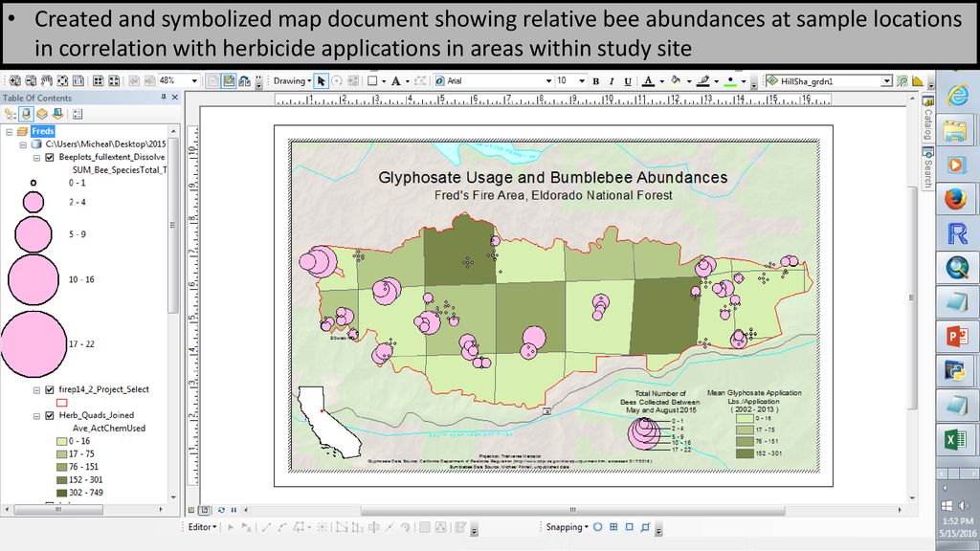Choose the Select Elements arrow tool
The width and height of the screenshot is (980, 551).
click(322, 80)
